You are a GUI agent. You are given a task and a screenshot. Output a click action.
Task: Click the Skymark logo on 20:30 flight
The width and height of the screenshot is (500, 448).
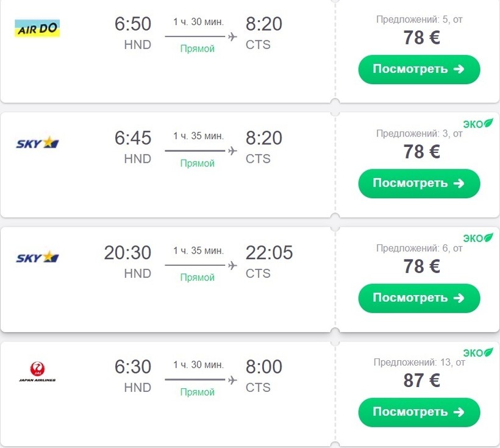37,257
